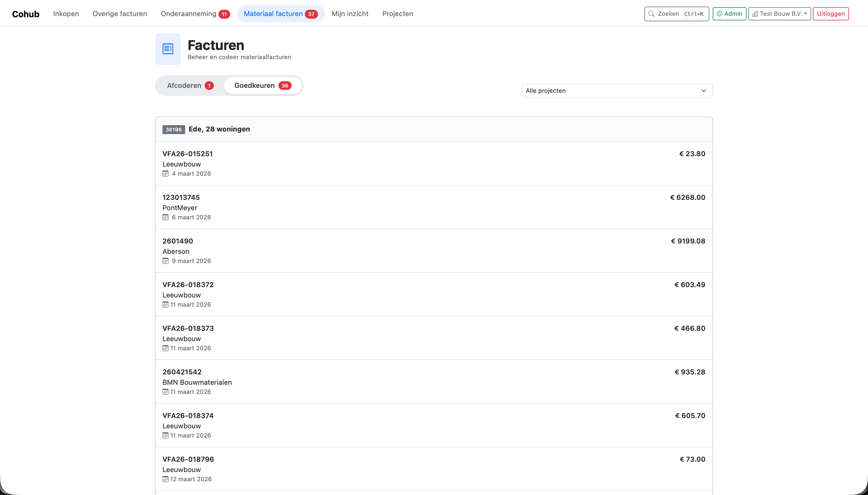Click the blue Facturen receipt icon
Image resolution: width=868 pixels, height=495 pixels.
click(168, 49)
